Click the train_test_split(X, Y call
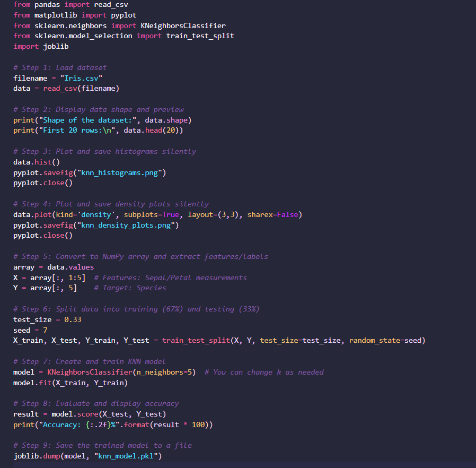476x468 pixels. pyautogui.click(x=208, y=341)
